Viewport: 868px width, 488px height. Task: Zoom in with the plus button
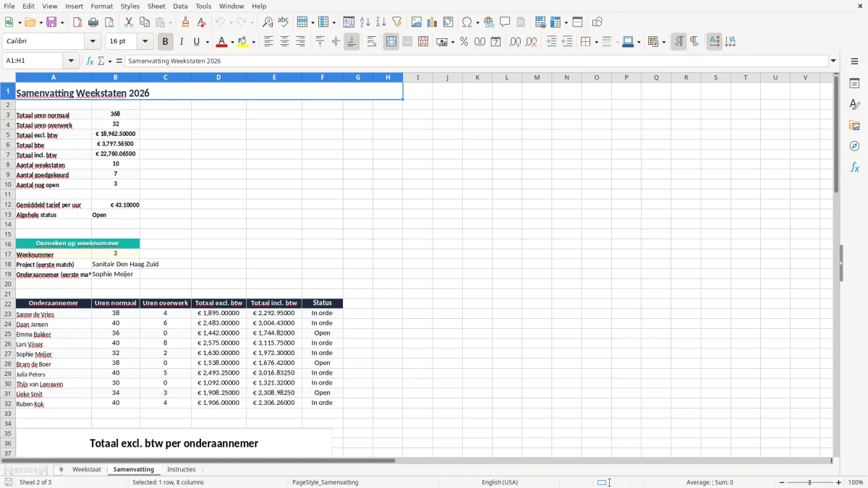click(x=839, y=482)
